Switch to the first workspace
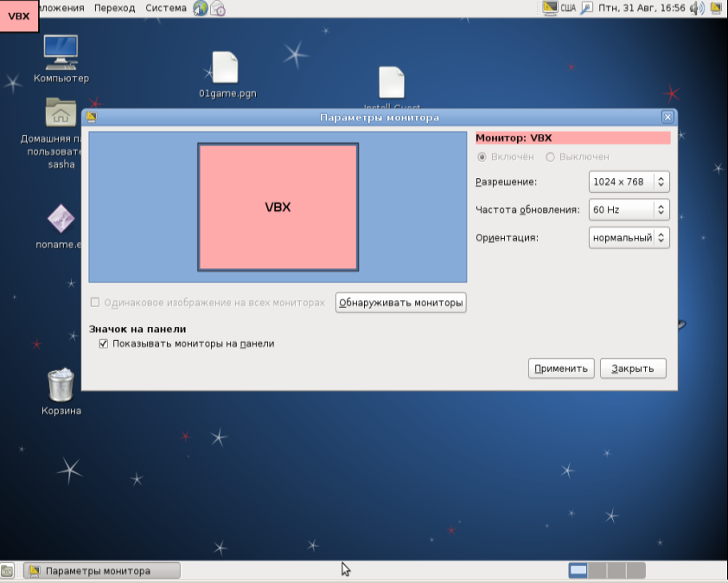This screenshot has width=728, height=583. (x=578, y=570)
